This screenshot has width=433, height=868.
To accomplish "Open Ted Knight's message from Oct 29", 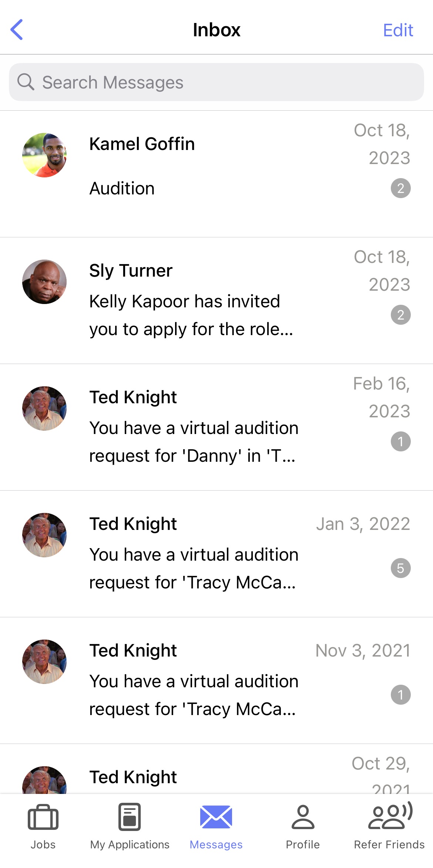I will point(216,769).
